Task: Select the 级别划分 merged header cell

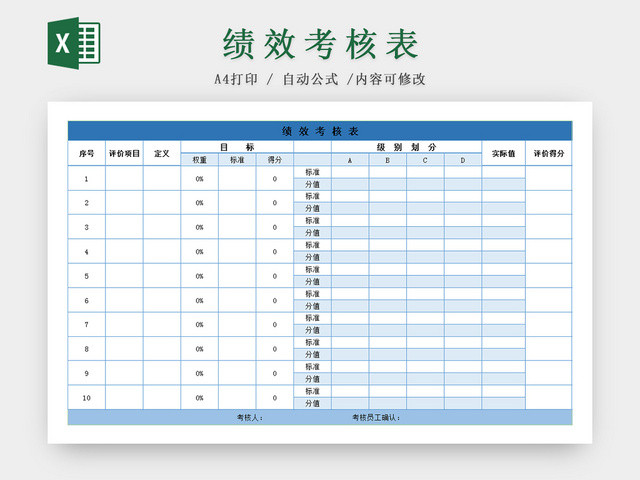Action: pyautogui.click(x=407, y=147)
